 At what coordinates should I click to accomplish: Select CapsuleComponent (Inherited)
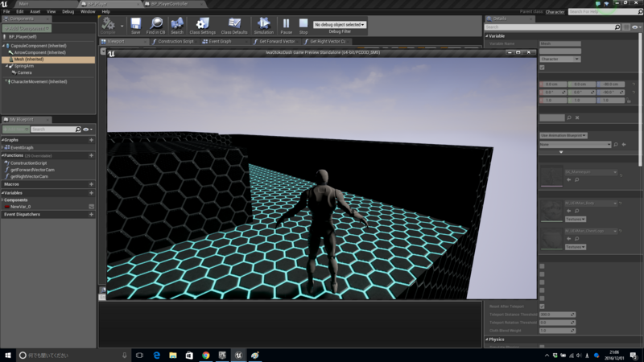point(38,46)
